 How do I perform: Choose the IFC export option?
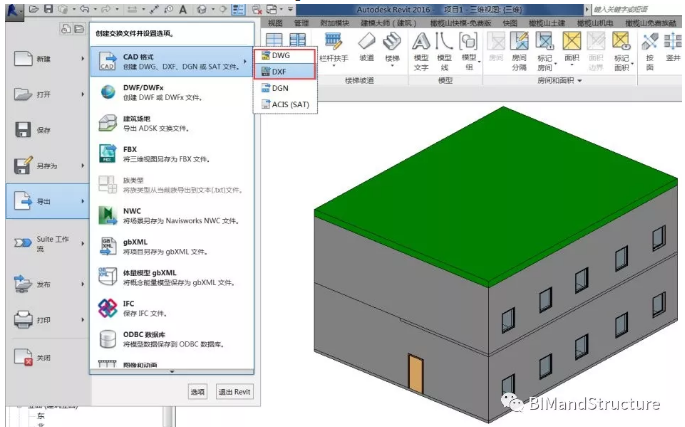(x=171, y=309)
